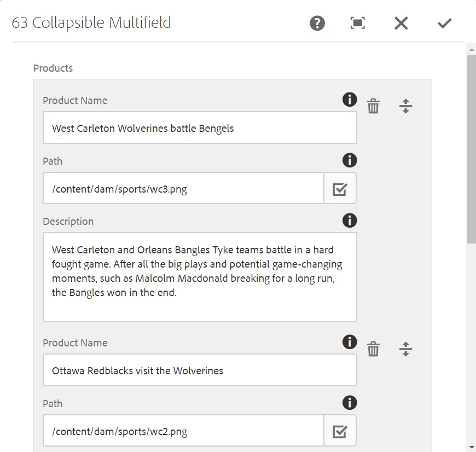
Task: Click the dialog vertical scrollbar thumb
Action: pyautogui.click(x=471, y=148)
